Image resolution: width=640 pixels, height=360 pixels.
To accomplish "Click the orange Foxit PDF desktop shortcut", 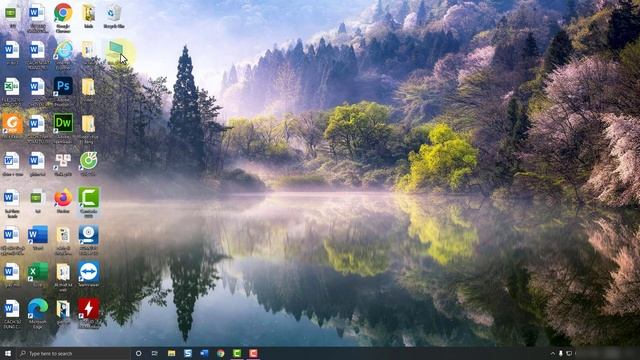I will pyautogui.click(x=12, y=123).
